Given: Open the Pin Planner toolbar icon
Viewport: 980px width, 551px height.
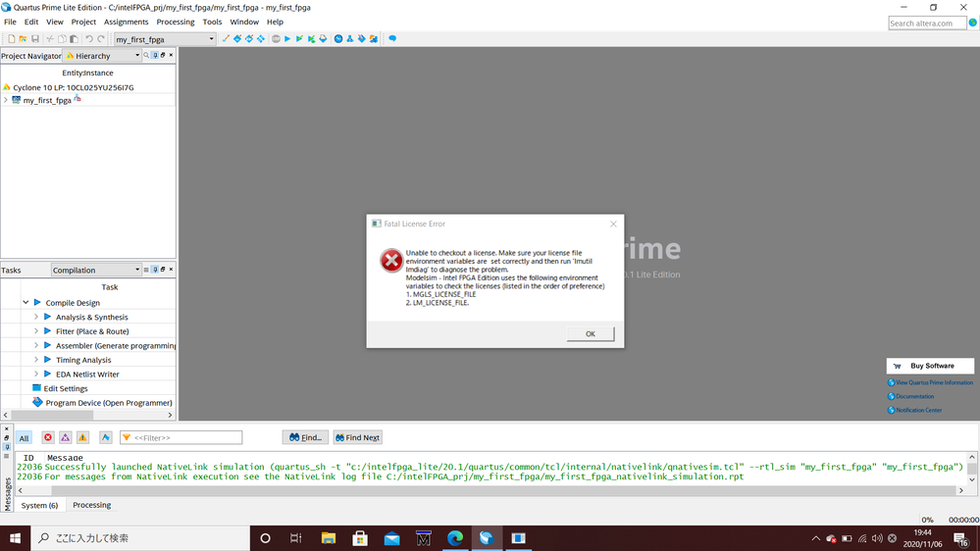Looking at the screenshot, I should (249, 39).
